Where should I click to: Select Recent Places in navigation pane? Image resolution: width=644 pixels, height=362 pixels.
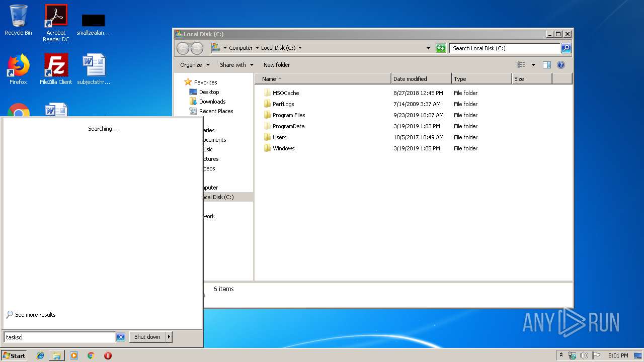216,111
